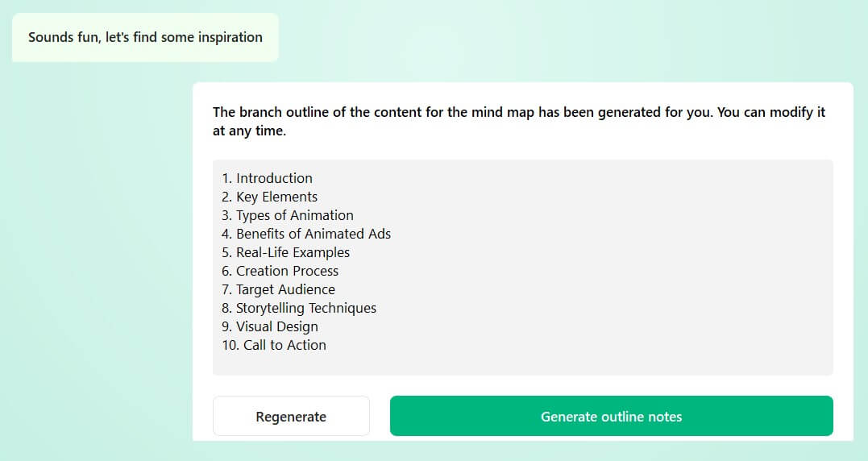The width and height of the screenshot is (868, 461).
Task: Select the "1. Introduction" outline line
Action: pos(267,178)
